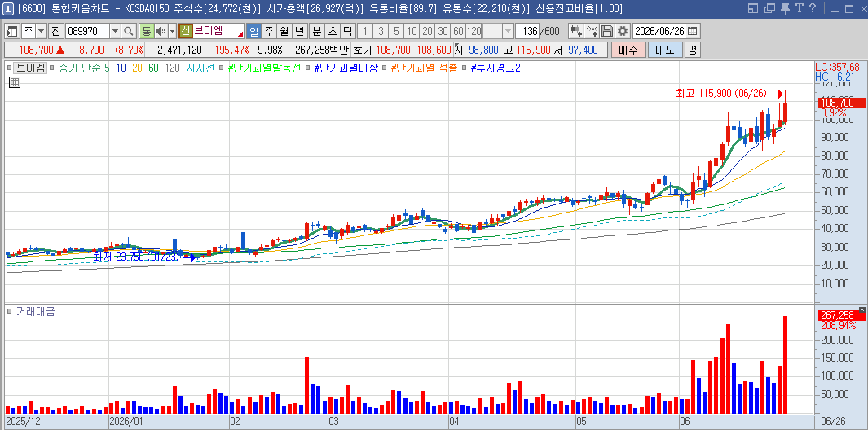
Task: Edit the stock code 089970 field
Action: pos(87,31)
